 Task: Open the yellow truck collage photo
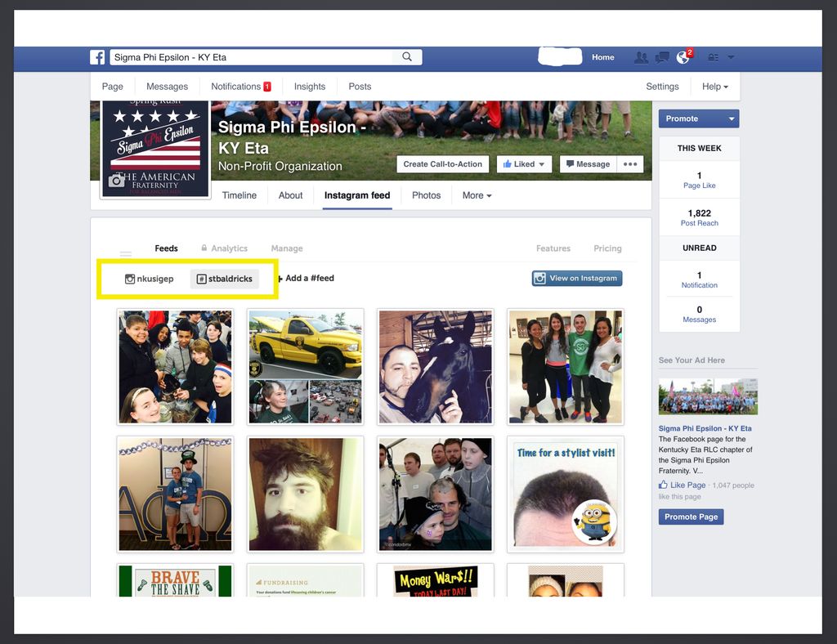(x=306, y=367)
